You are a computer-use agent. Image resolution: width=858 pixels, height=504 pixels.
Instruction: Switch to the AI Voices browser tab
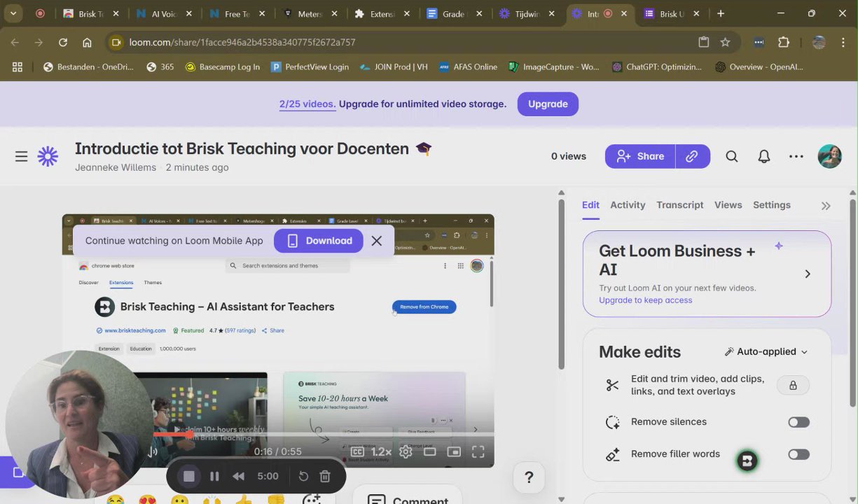(163, 13)
